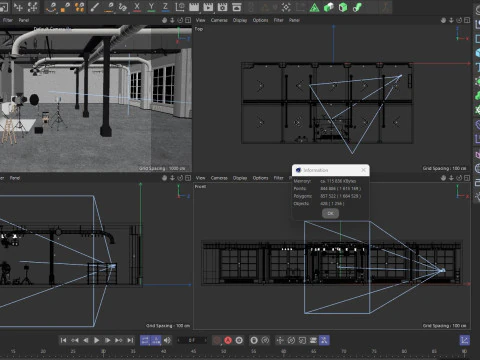Go to end of animation
Screen dimensions: 480x360
[x=130, y=340]
